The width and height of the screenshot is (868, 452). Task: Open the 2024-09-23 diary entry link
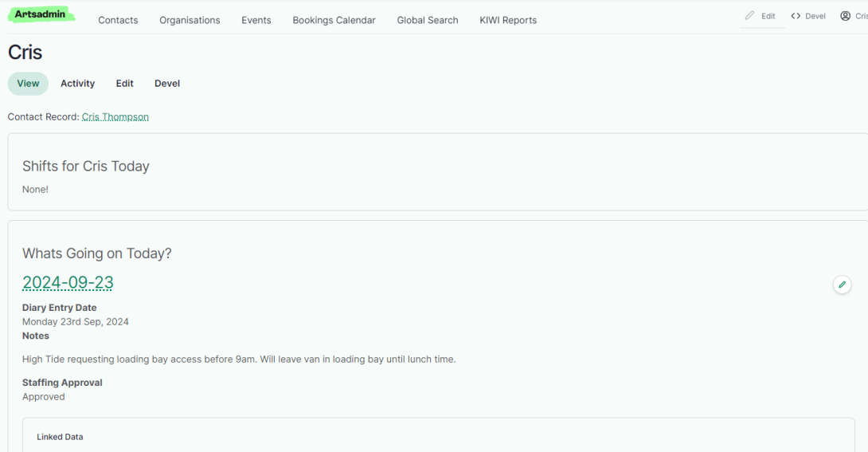tap(68, 282)
